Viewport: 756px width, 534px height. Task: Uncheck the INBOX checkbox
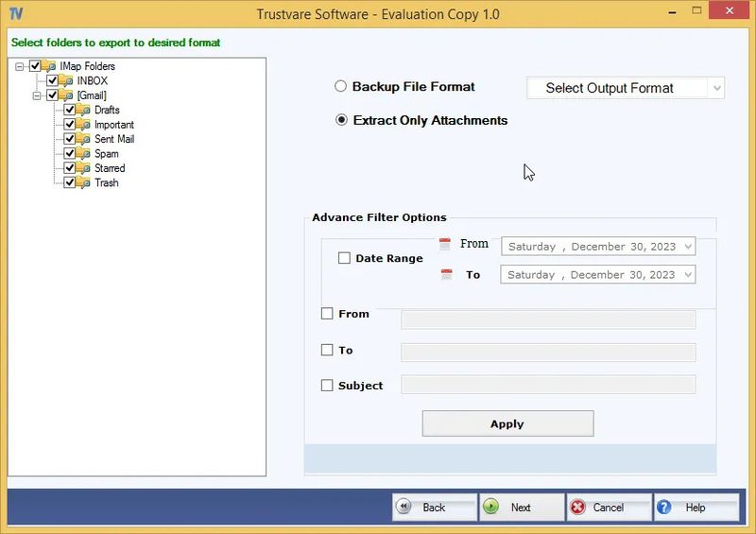point(53,80)
